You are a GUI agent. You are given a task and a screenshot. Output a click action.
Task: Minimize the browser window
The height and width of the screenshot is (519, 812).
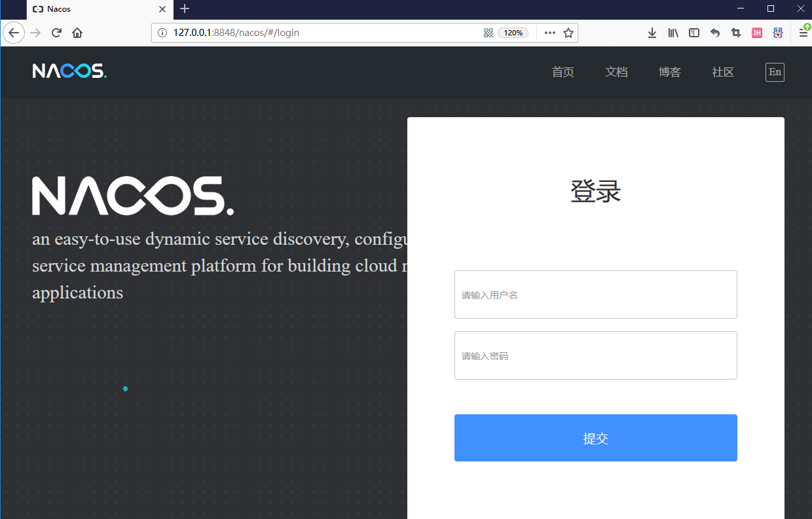tap(741, 9)
